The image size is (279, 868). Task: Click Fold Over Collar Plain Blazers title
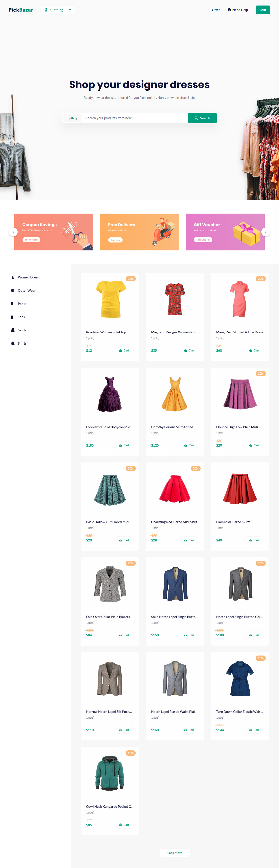coord(108,617)
